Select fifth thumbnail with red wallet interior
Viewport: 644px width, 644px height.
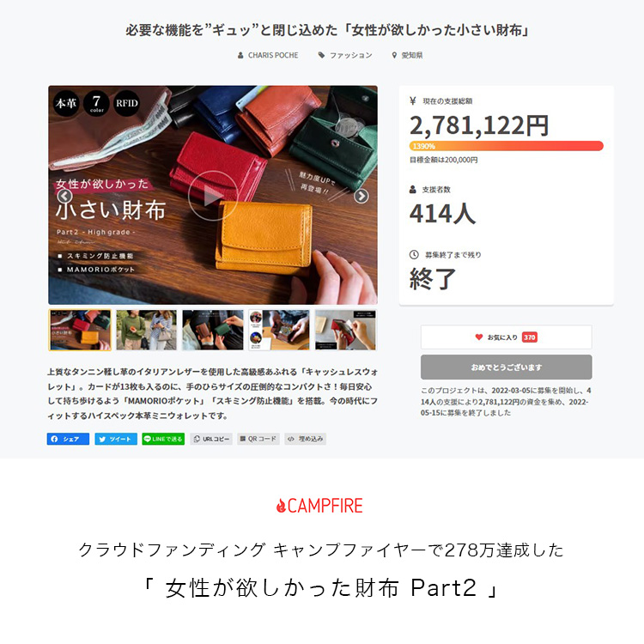pyautogui.click(x=345, y=330)
